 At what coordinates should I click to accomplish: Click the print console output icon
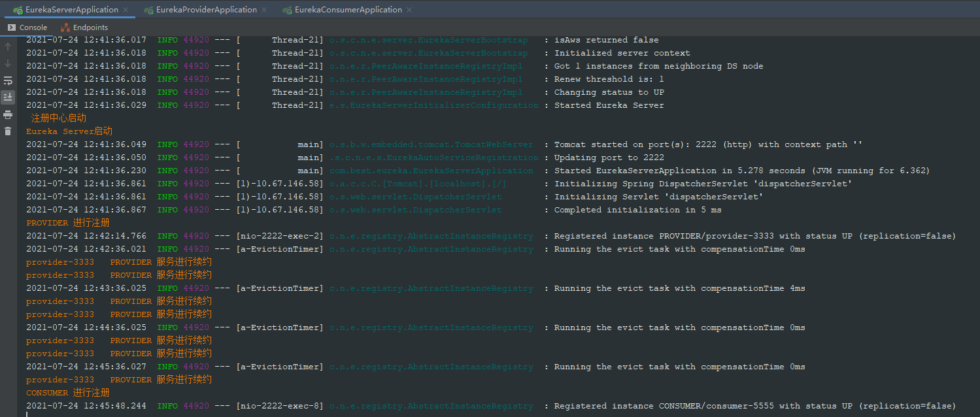tap(8, 114)
